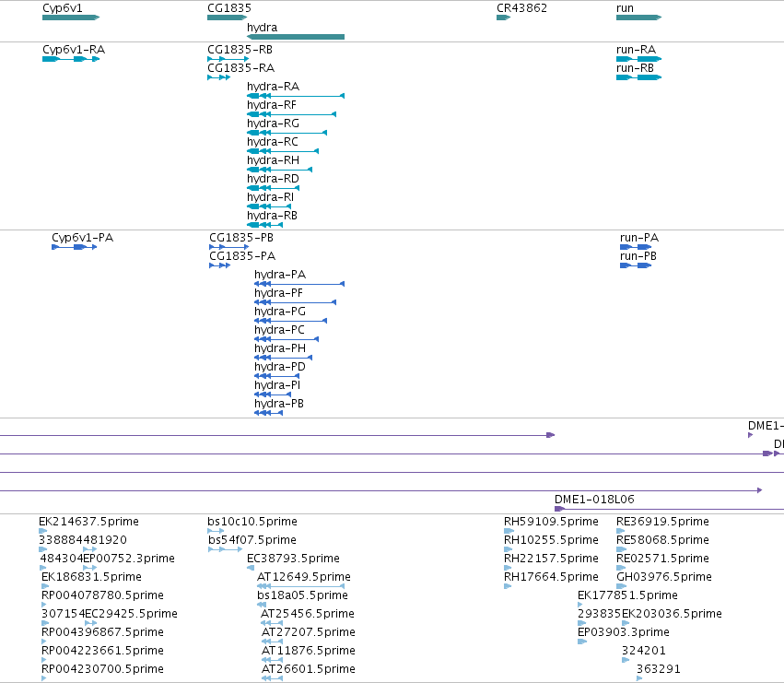The height and width of the screenshot is (683, 784).
Task: Click the DME1-018L06 clone feature
Action: coord(594,500)
